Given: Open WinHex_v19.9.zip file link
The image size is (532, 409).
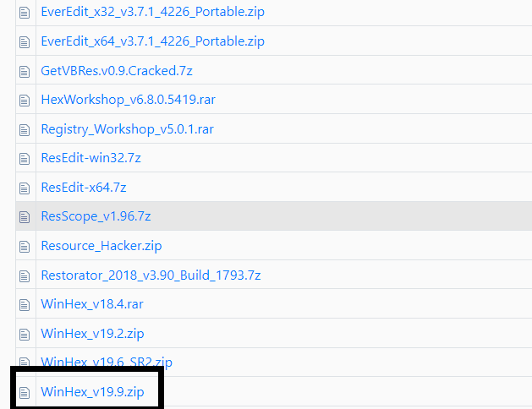Looking at the screenshot, I should click(x=93, y=392).
